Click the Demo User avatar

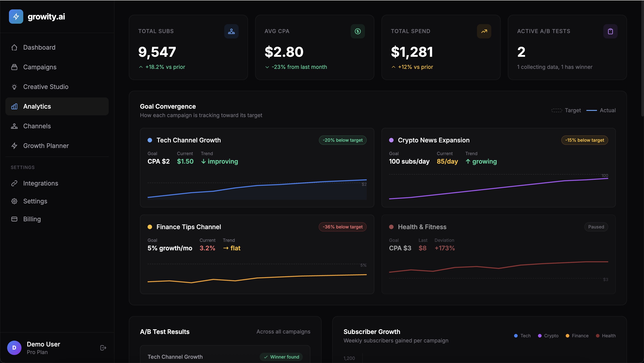(x=14, y=348)
